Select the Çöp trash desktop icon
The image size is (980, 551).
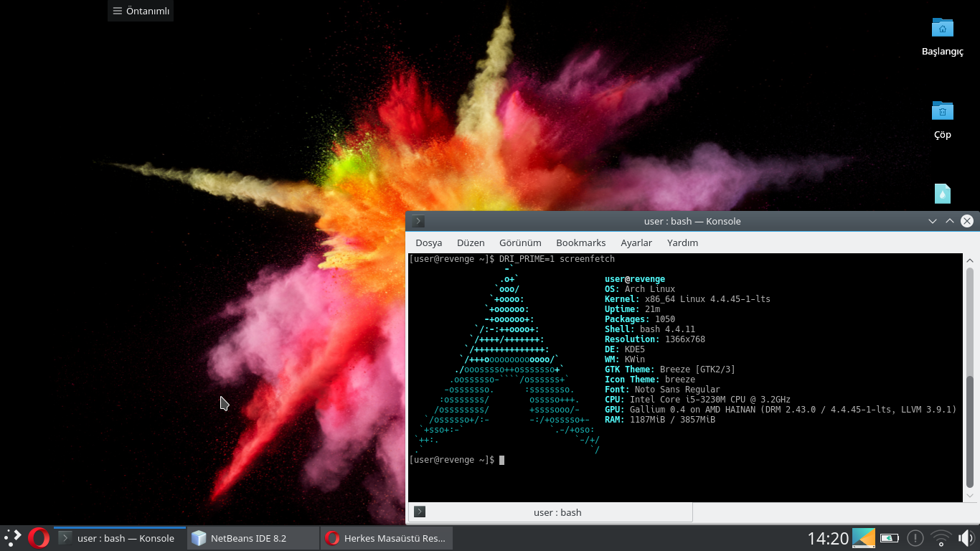coord(942,120)
